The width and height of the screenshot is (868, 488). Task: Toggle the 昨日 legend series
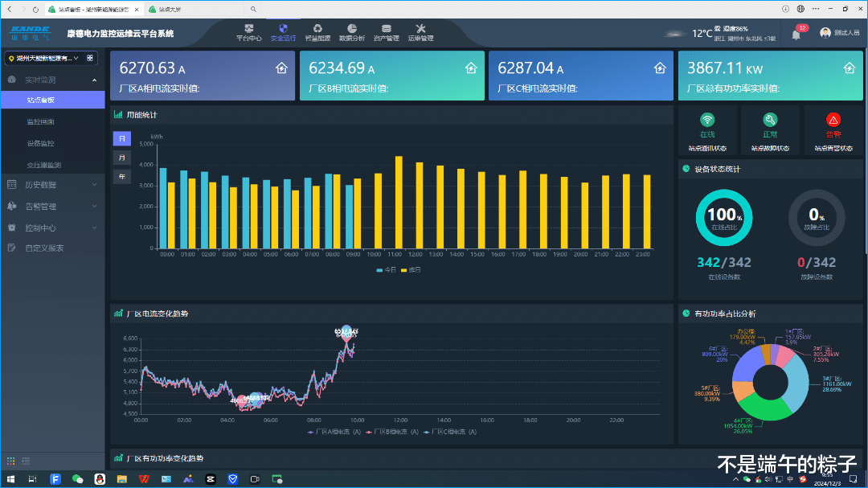411,270
